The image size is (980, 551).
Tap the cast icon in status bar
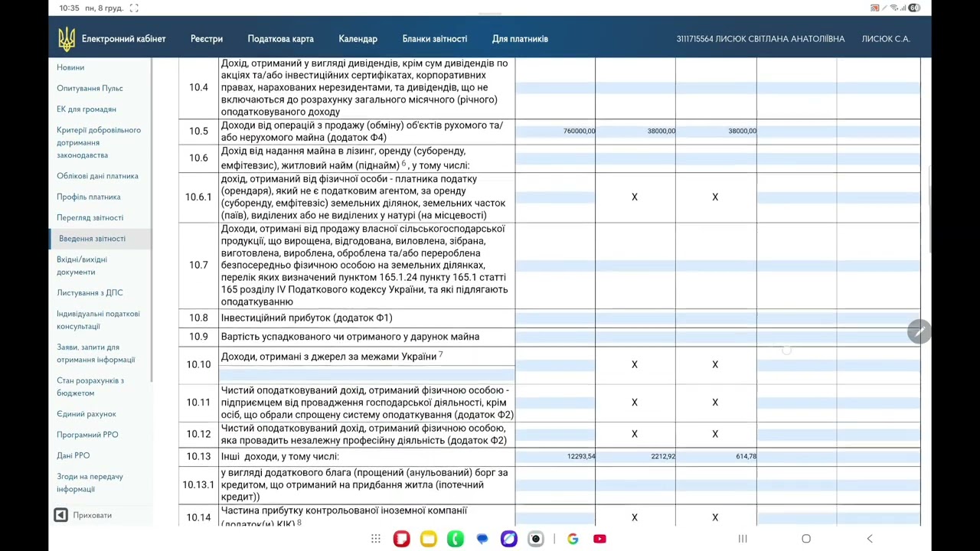point(875,8)
